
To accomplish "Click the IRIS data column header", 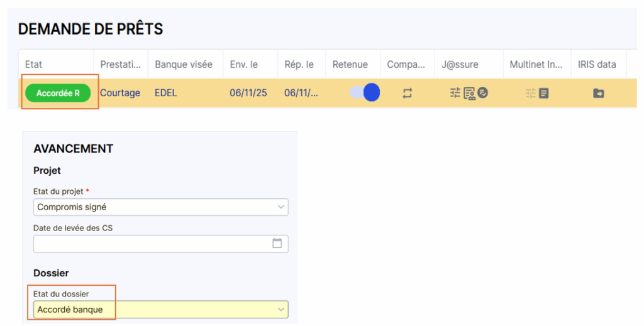I will tap(597, 64).
